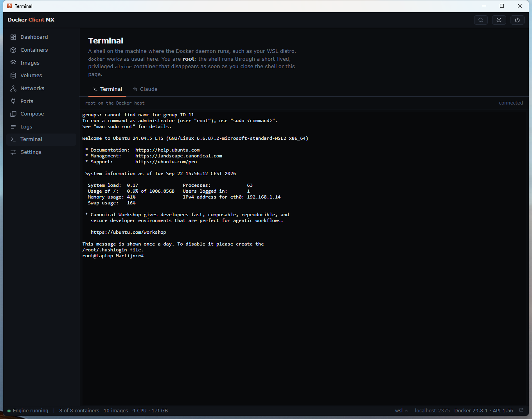Viewport: 532px width, 419px height.
Task: Click '4 CPU · 1.9 GB' status entry
Action: point(150,411)
